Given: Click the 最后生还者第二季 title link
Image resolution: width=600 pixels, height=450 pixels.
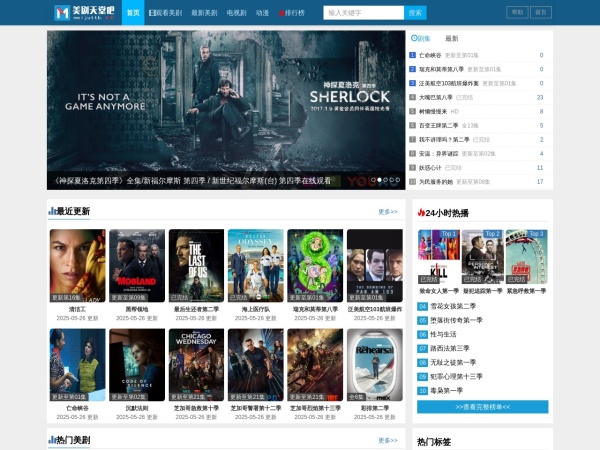Looking at the screenshot, I should click(x=196, y=309).
